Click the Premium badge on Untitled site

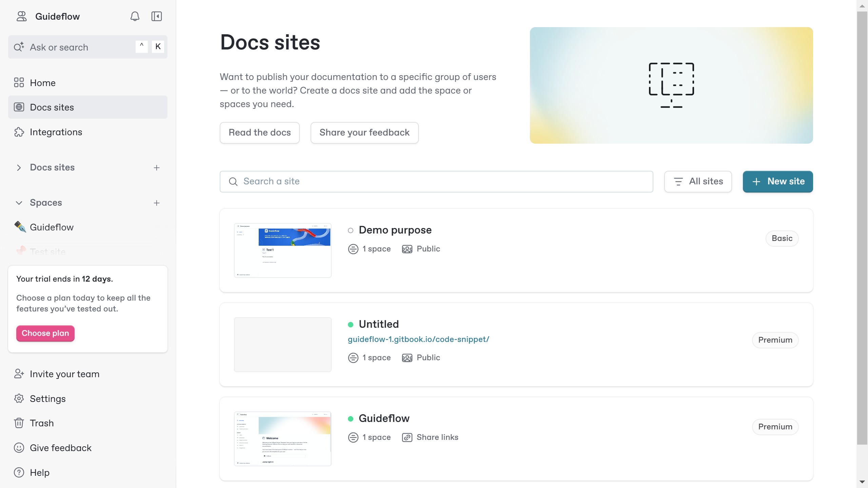point(775,340)
